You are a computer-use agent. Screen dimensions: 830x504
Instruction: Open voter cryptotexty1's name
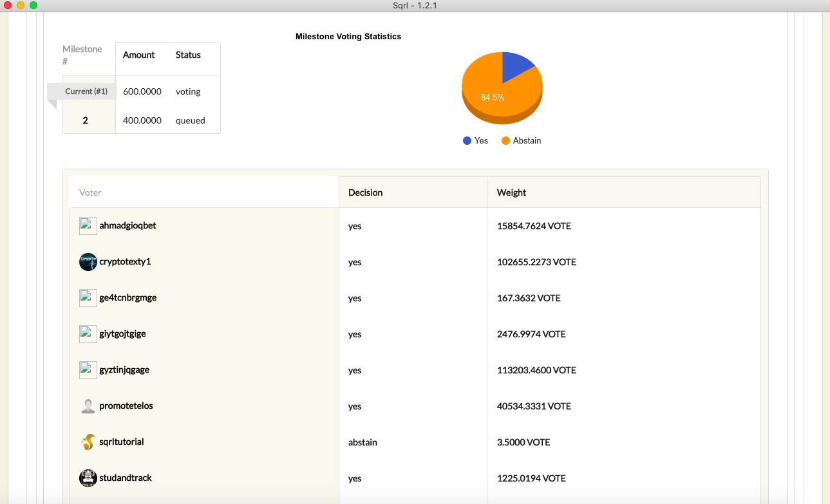125,262
